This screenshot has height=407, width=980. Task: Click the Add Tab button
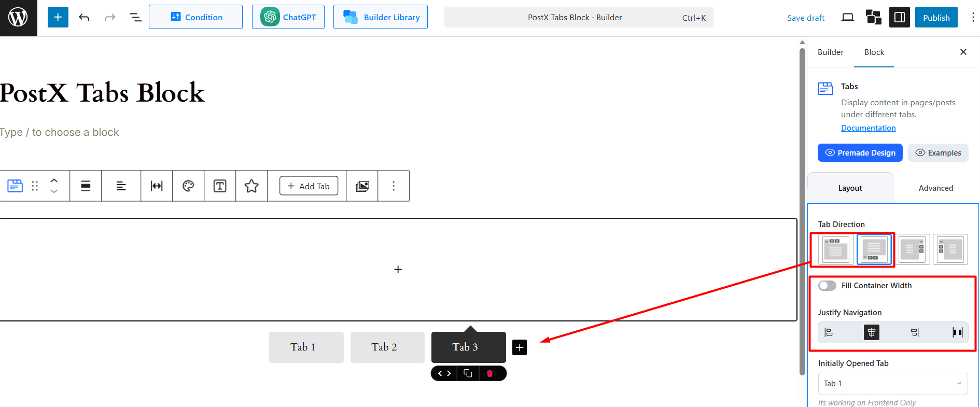[x=309, y=186]
